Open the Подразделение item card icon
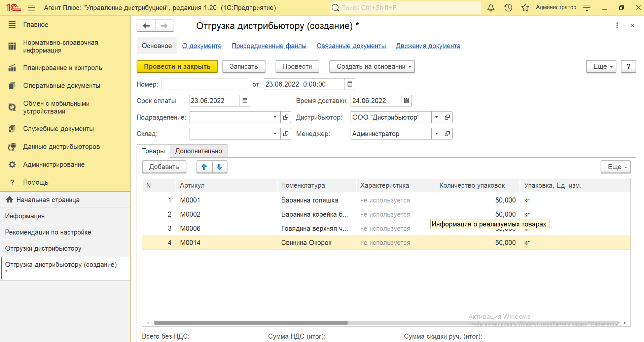This screenshot has height=342, width=644. [x=286, y=117]
